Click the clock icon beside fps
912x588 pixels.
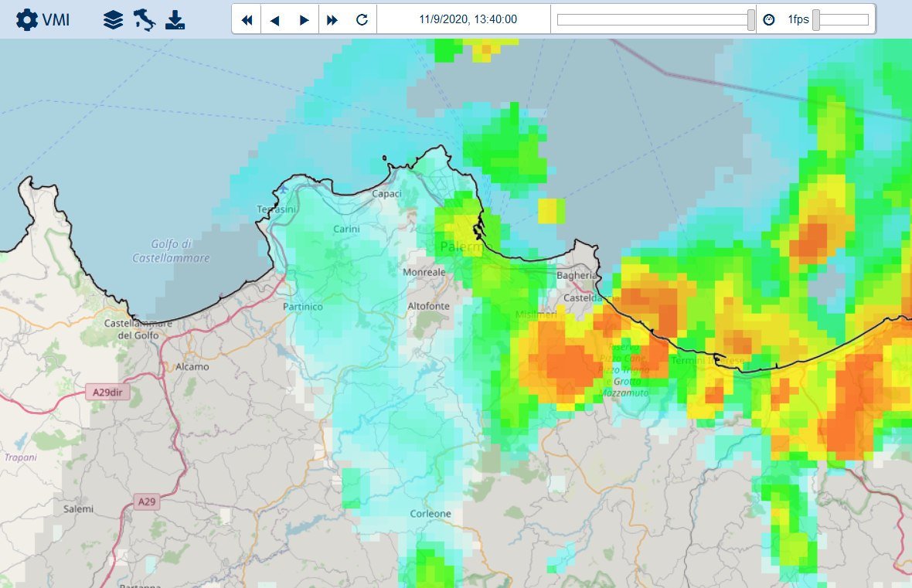769,20
